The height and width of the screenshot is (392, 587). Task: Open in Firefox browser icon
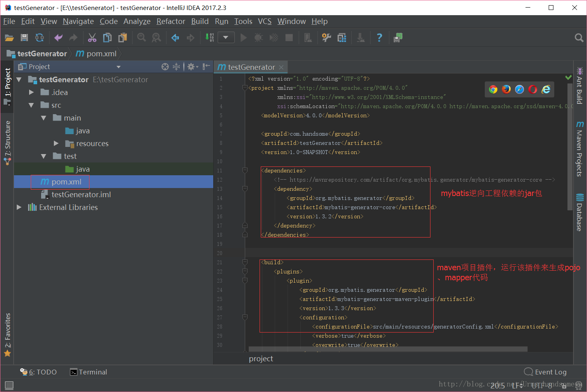click(506, 89)
